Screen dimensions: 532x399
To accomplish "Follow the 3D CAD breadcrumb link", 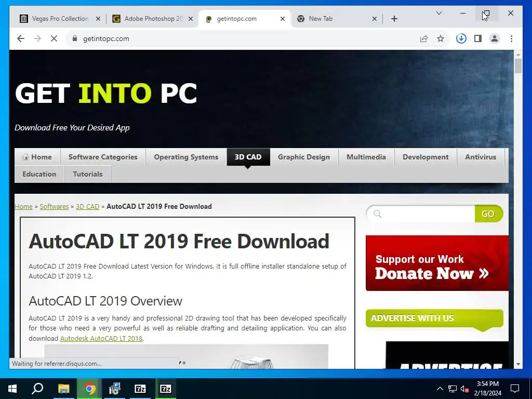I will pyautogui.click(x=87, y=206).
